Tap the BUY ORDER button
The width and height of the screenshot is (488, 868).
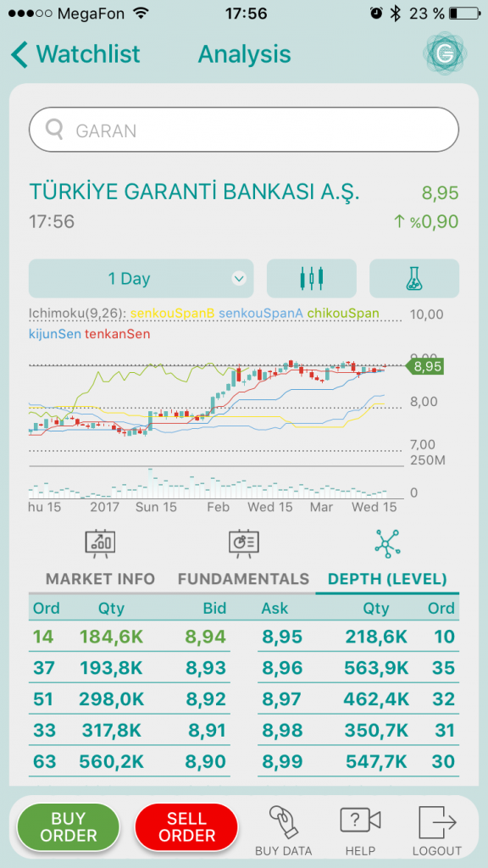tap(69, 827)
